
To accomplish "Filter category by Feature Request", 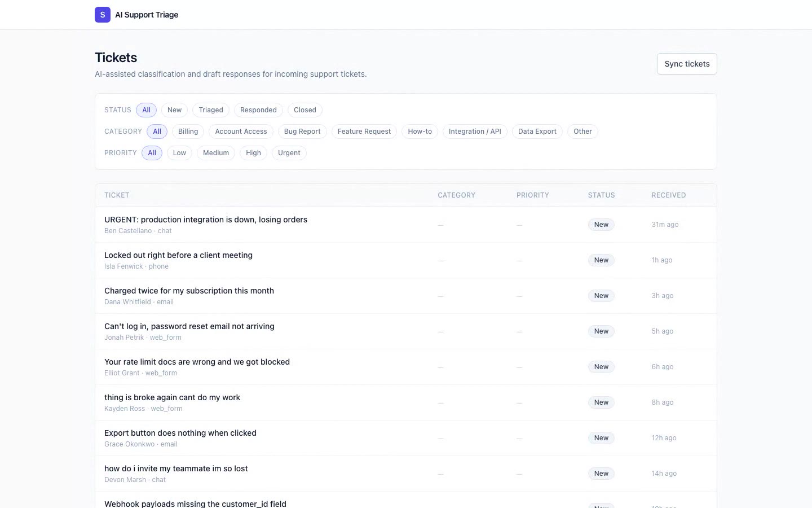I will (x=364, y=132).
